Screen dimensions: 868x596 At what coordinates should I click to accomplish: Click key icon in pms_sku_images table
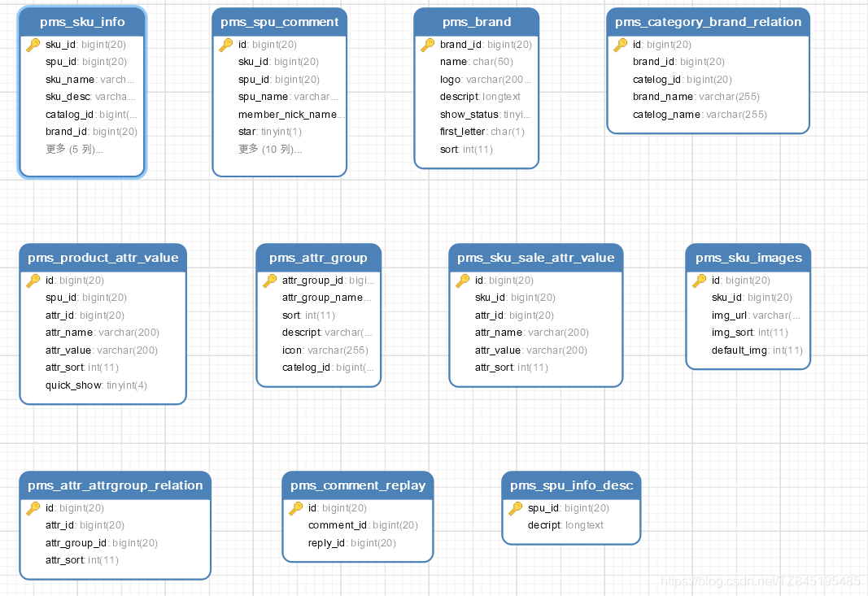699,280
